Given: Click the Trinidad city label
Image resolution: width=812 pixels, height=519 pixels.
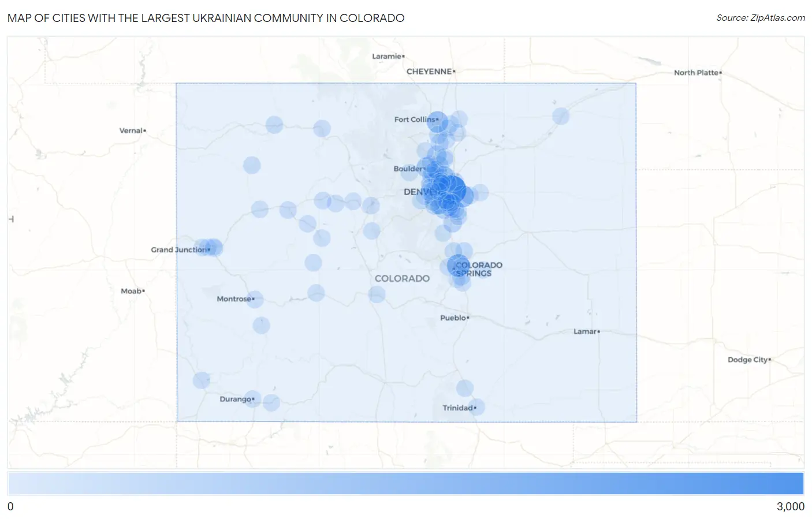Looking at the screenshot, I should click(x=459, y=408).
